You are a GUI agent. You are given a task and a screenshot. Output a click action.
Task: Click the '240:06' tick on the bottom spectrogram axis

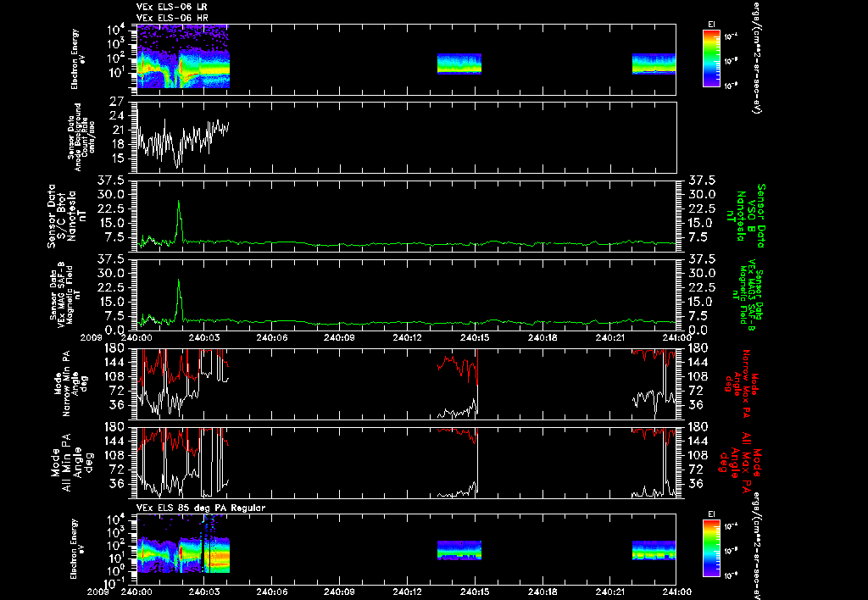pos(272,592)
